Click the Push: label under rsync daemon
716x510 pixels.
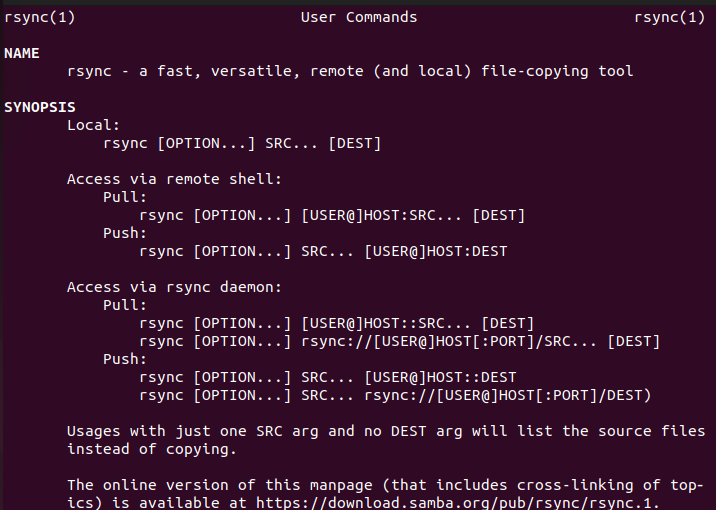pos(125,359)
